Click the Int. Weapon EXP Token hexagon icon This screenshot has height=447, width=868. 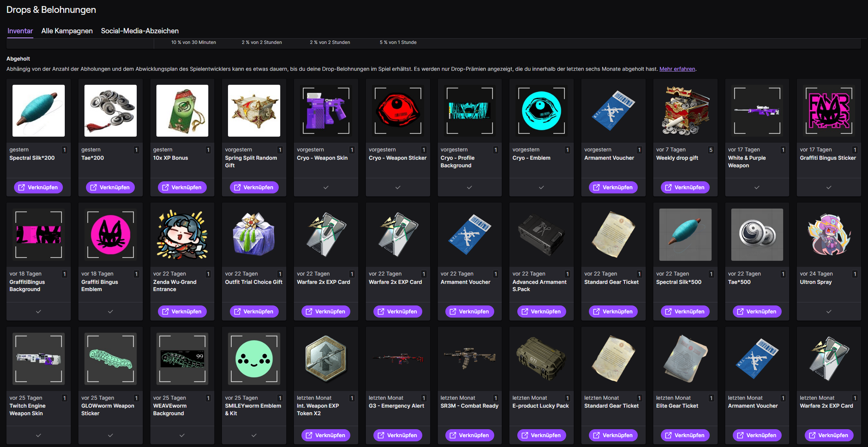[326, 359]
